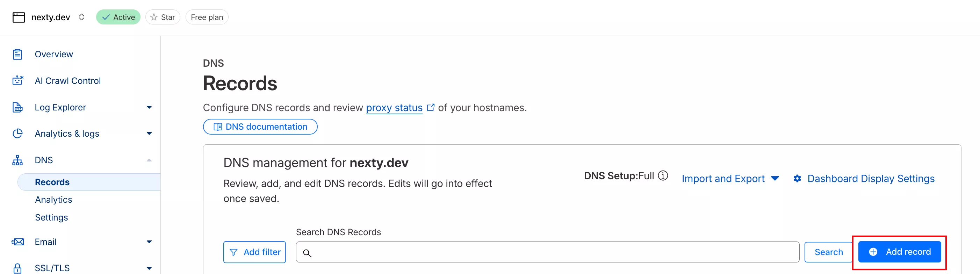
Task: Click the "Records" page heading
Action: pos(240,83)
